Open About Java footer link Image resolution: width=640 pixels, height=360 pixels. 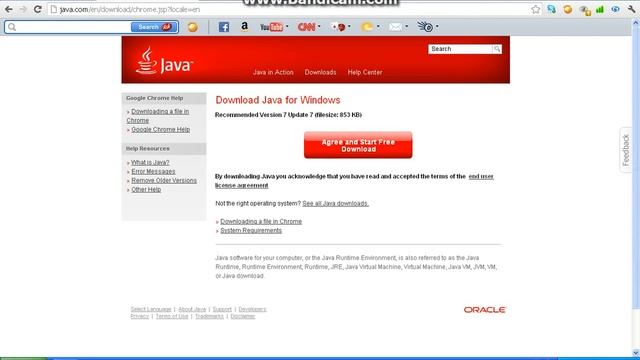tap(192, 309)
